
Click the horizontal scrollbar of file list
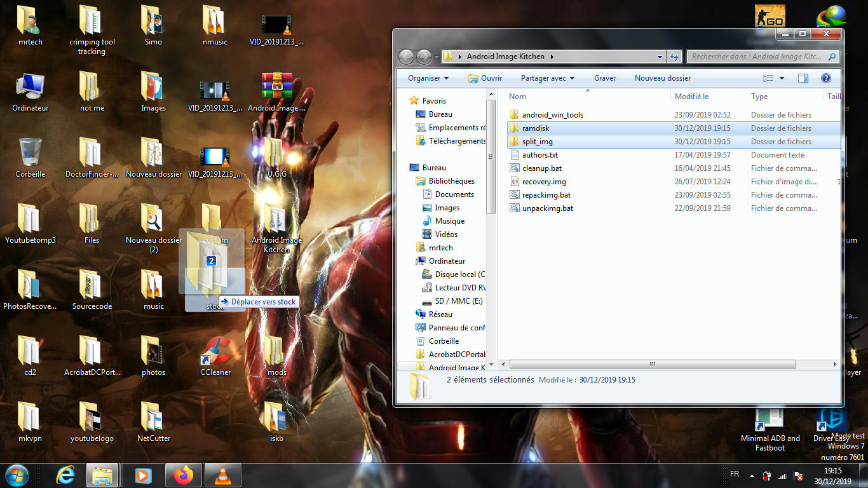tap(652, 365)
